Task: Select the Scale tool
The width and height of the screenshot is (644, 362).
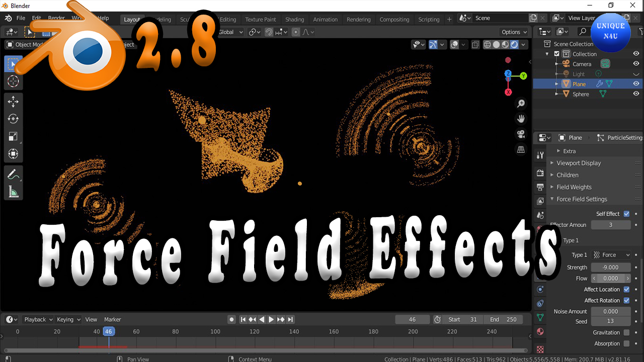Action: tap(14, 136)
